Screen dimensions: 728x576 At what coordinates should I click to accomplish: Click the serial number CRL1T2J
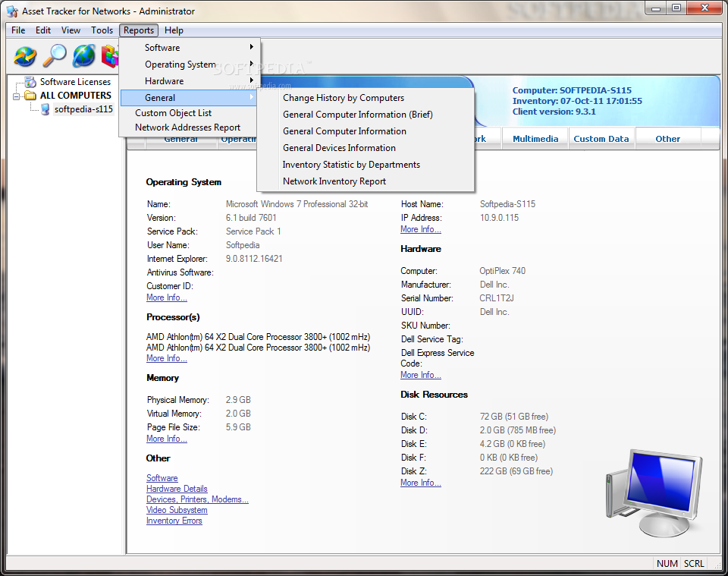[x=497, y=298]
